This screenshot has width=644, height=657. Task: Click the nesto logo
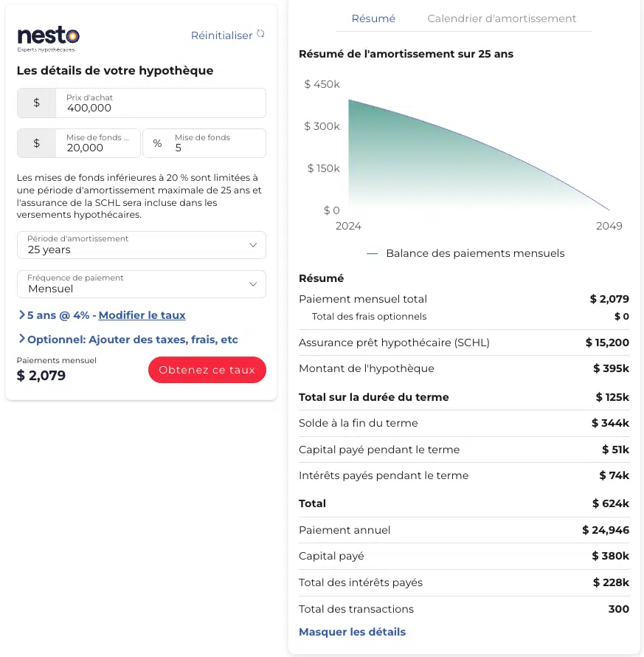coord(48,38)
